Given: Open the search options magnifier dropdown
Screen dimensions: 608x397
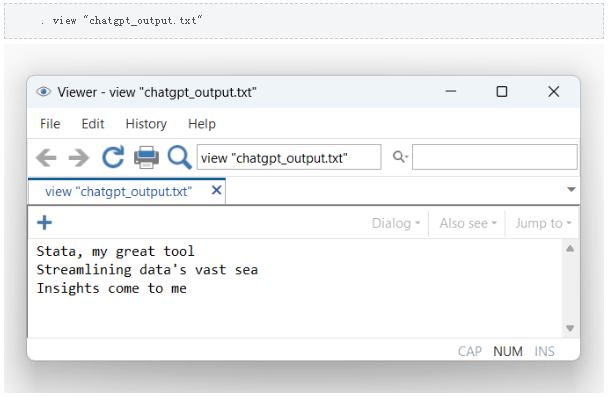Looking at the screenshot, I should click(x=400, y=157).
